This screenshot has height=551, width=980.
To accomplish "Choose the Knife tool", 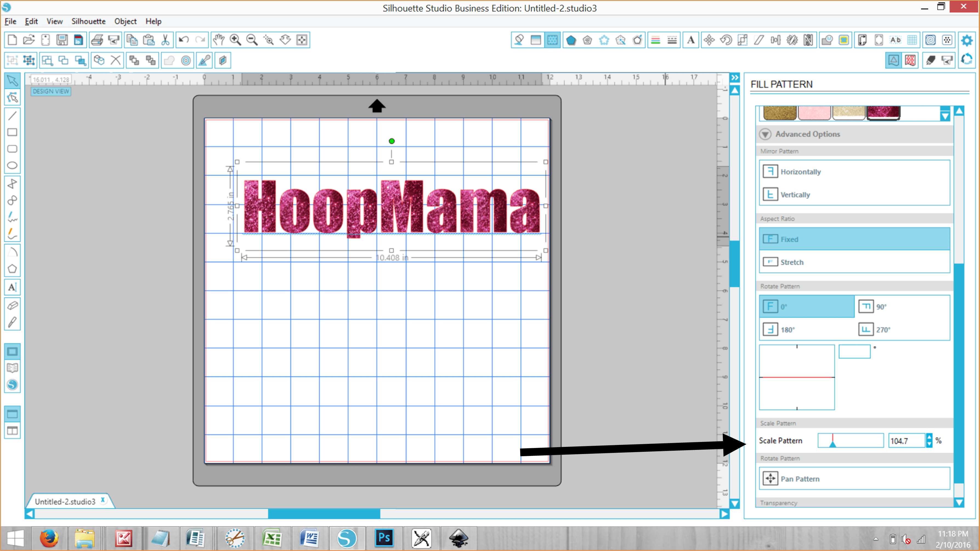I will click(12, 322).
